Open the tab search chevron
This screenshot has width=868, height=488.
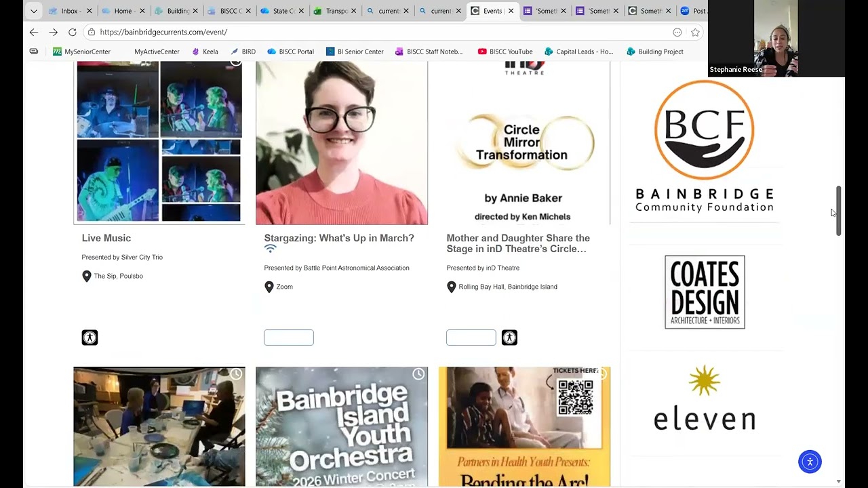coord(33,11)
